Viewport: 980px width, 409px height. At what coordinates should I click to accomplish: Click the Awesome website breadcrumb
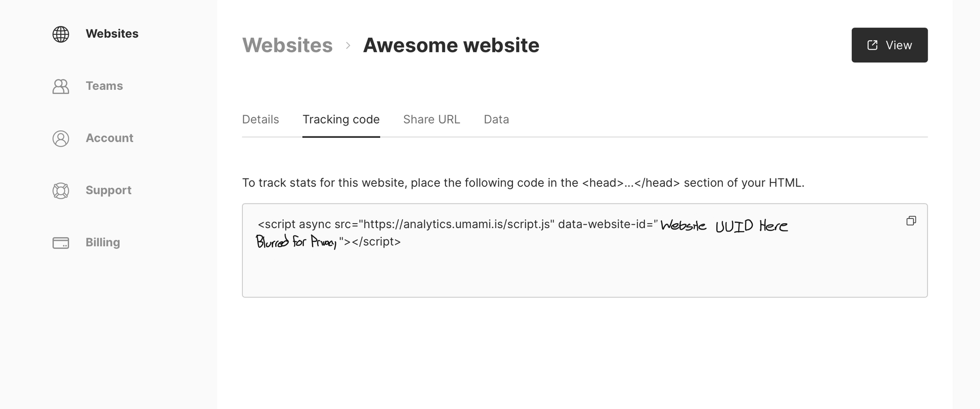point(451,45)
